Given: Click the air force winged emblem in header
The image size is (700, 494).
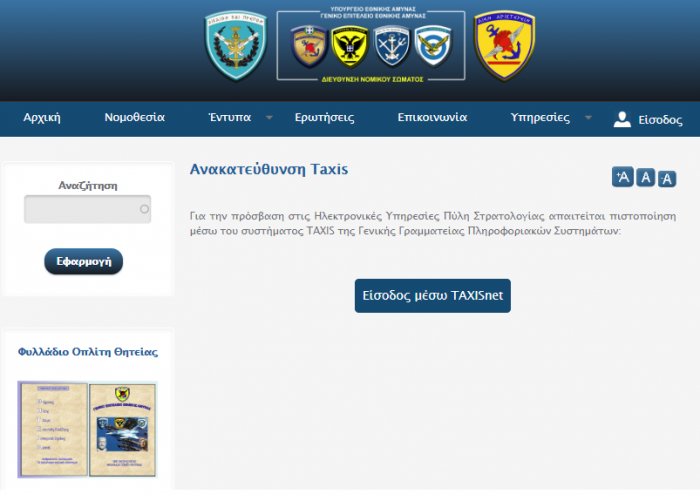Looking at the screenshot, I should pos(433,46).
